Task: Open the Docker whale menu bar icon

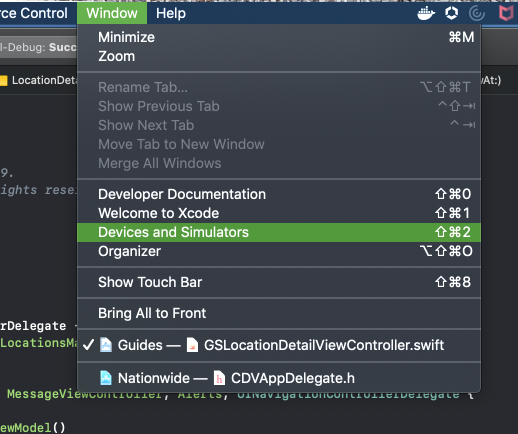Action: tap(426, 13)
